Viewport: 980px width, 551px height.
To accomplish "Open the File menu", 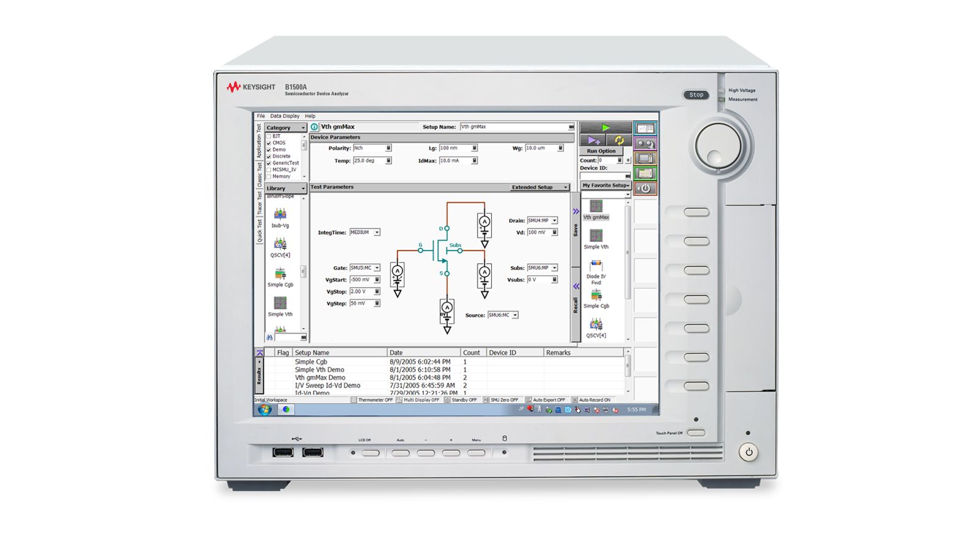I will 261,116.
